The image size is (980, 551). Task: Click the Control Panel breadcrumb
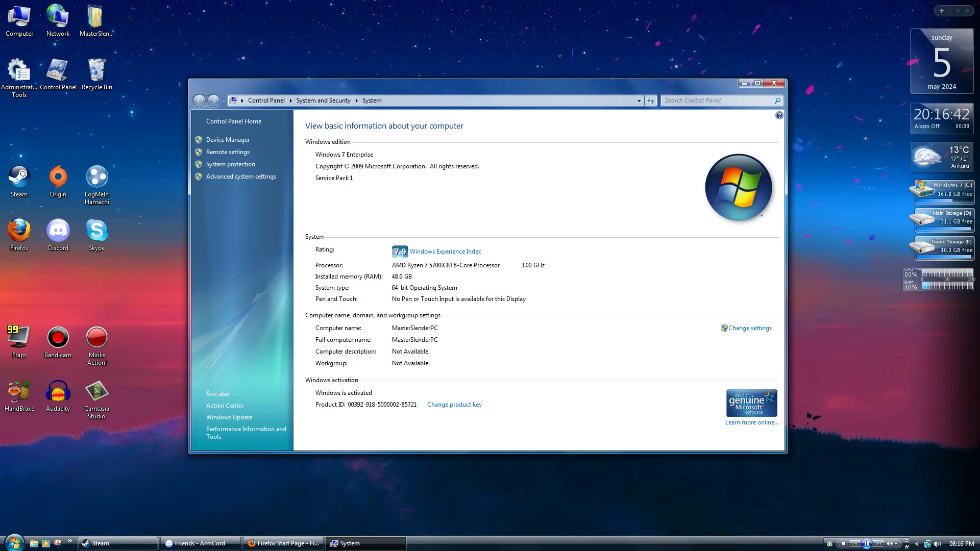click(x=266, y=101)
